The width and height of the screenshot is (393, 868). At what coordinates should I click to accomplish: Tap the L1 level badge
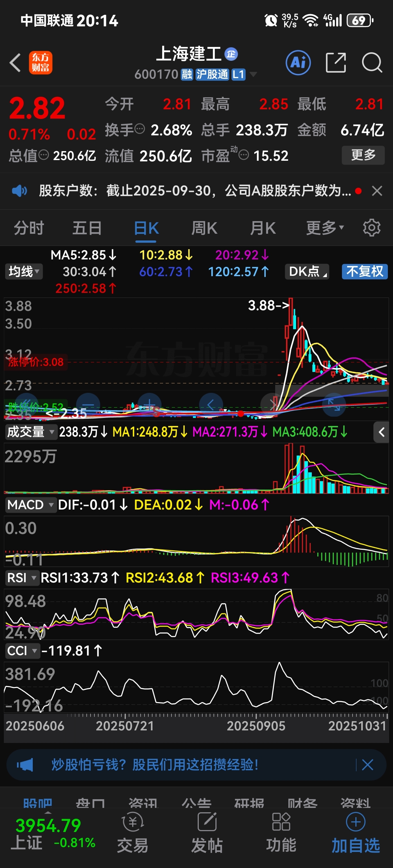coord(238,75)
